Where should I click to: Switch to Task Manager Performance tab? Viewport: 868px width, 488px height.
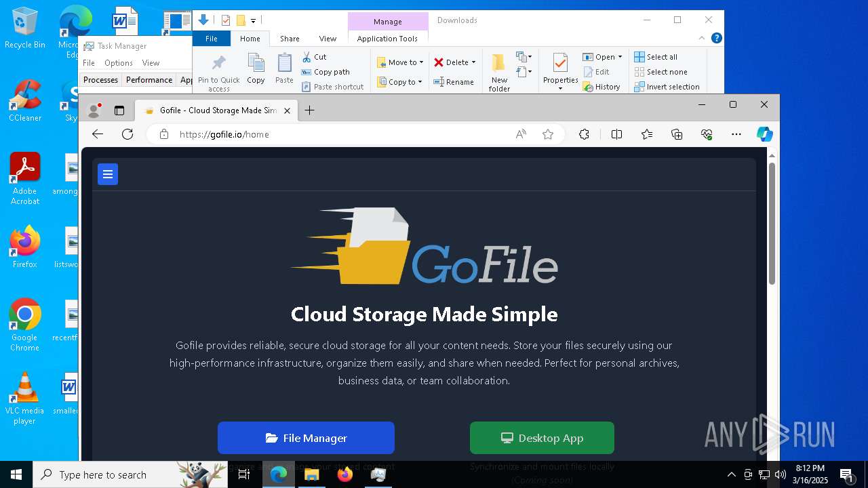pos(149,80)
